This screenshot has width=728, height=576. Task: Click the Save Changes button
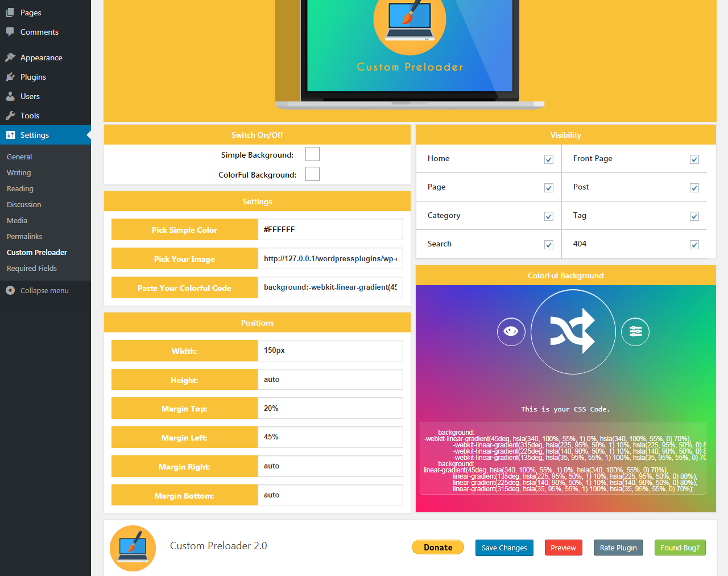point(504,548)
